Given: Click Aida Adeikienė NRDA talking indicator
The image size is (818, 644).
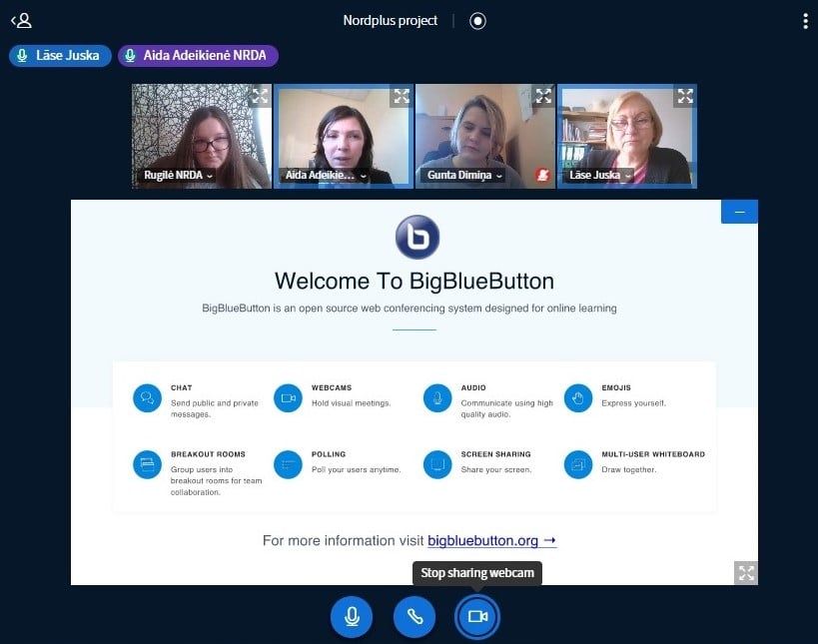Looking at the screenshot, I should (198, 56).
